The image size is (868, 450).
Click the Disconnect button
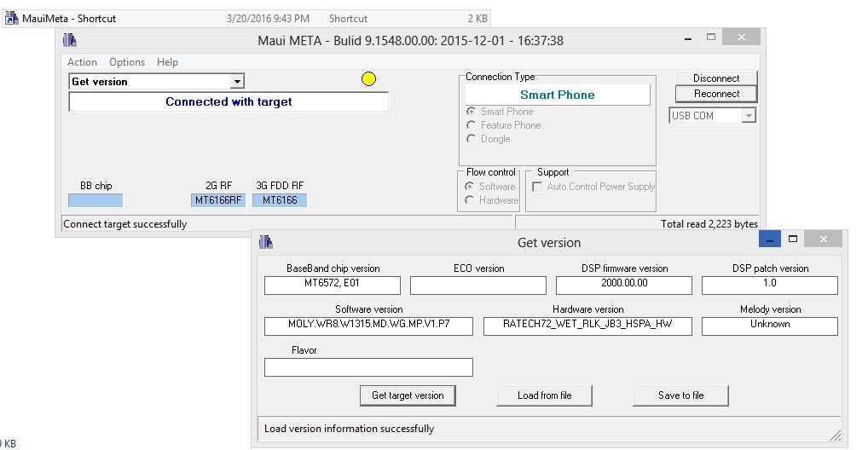pos(716,78)
